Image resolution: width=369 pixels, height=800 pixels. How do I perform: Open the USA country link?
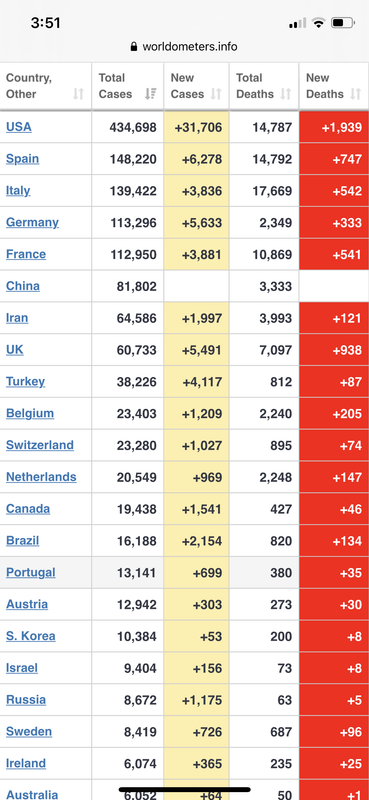coord(19,127)
